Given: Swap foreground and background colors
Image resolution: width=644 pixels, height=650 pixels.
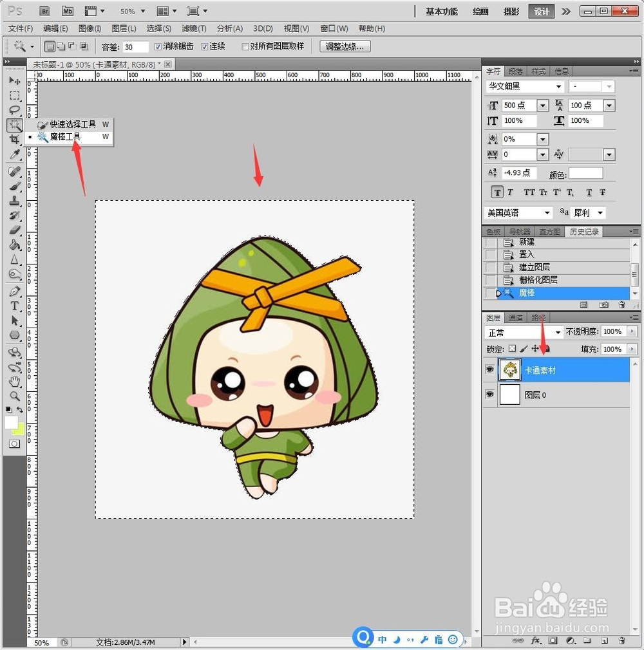Looking at the screenshot, I should [20, 409].
